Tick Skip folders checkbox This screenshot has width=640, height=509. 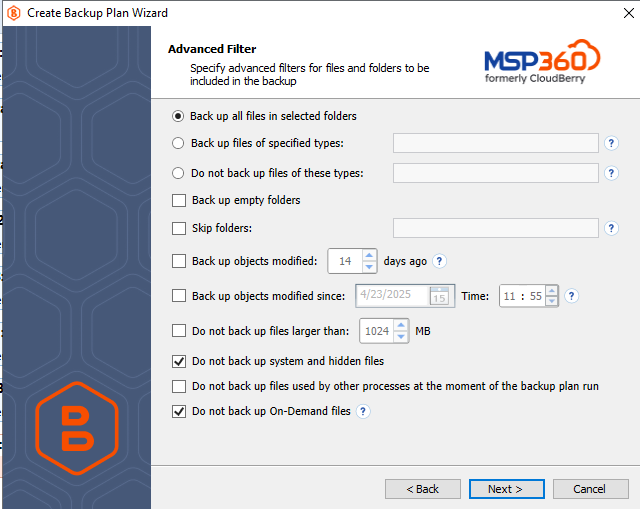click(x=179, y=228)
